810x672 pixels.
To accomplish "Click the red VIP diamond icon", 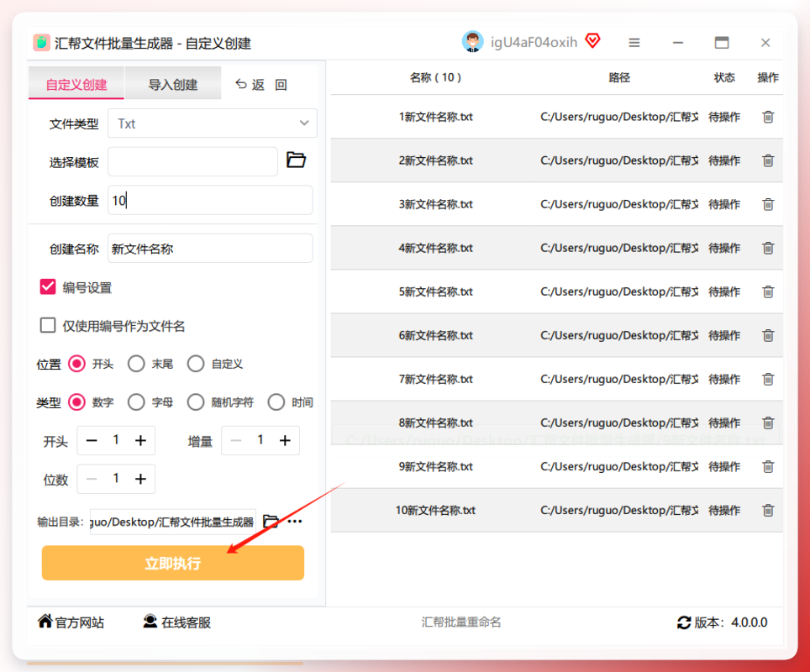I will coord(593,41).
